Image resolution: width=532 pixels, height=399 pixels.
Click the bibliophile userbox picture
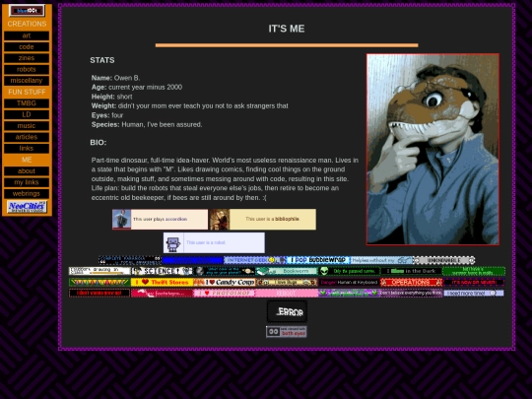pos(220,219)
